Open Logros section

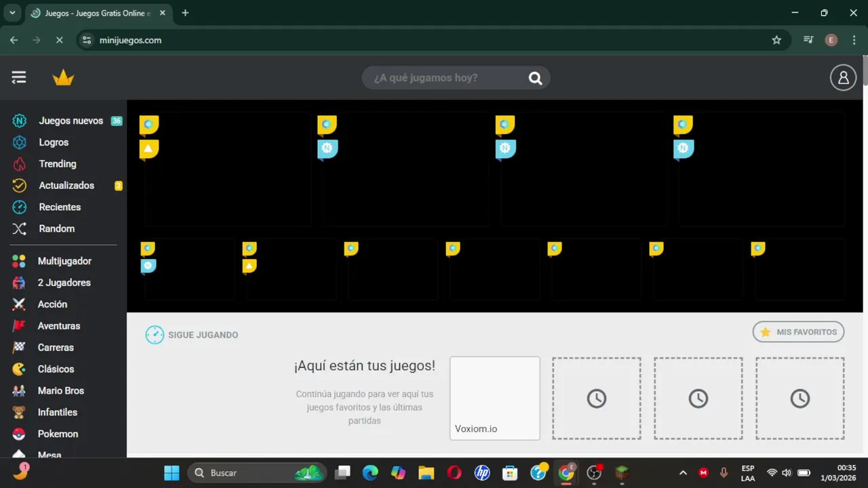54,142
